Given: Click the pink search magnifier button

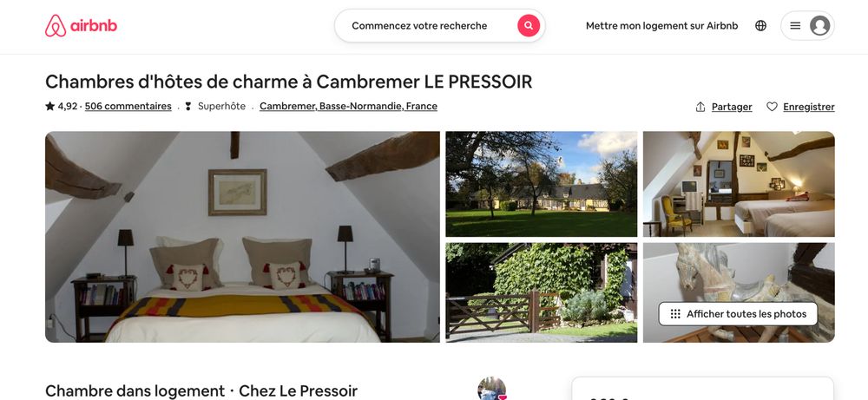Looking at the screenshot, I should [x=529, y=25].
